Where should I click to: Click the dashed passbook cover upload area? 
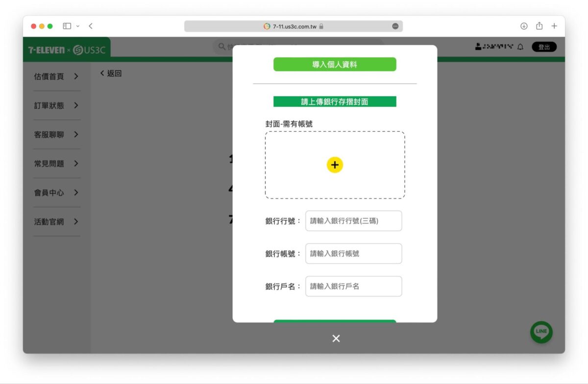[x=335, y=165]
